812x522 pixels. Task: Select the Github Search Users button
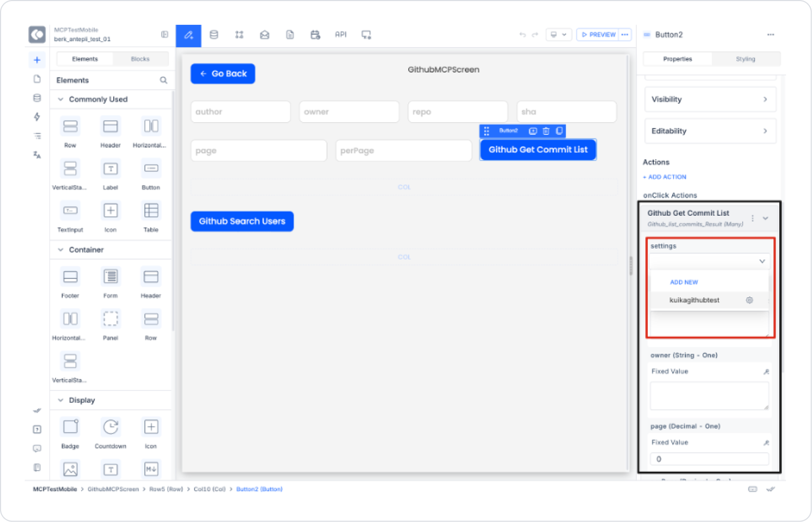point(242,221)
